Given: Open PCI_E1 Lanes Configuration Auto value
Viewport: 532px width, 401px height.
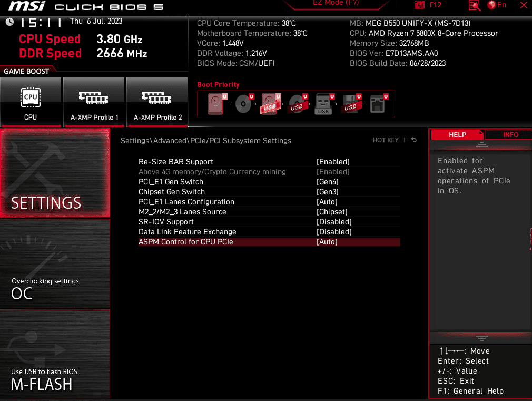Looking at the screenshot, I should 327,202.
